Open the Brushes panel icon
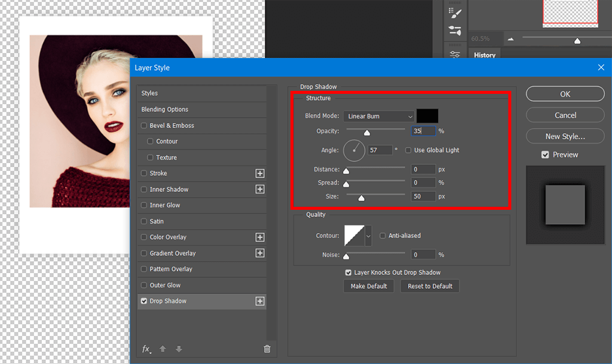The height and width of the screenshot is (364, 612). click(455, 11)
